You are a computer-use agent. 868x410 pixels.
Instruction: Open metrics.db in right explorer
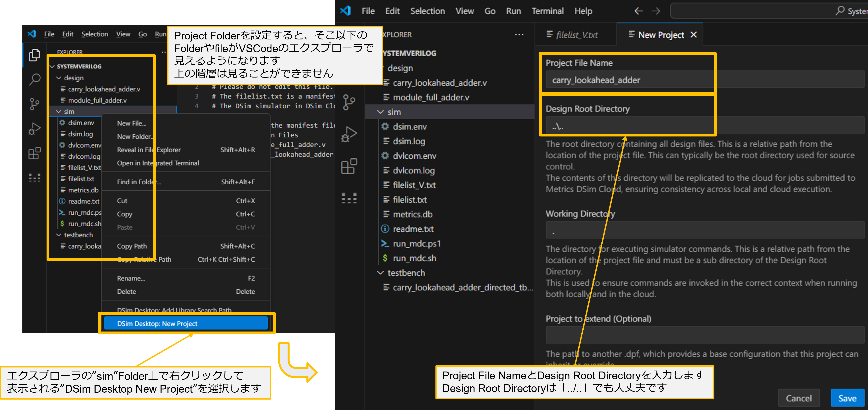(412, 214)
